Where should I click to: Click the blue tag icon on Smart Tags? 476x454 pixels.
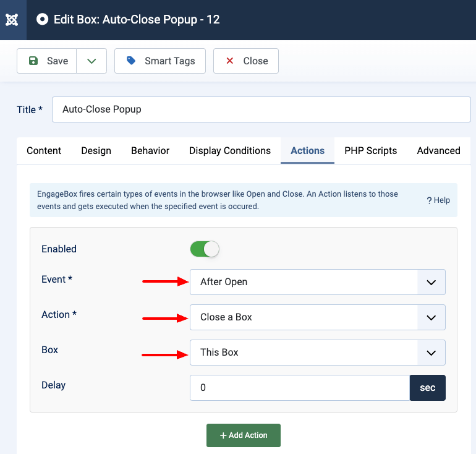(x=131, y=61)
